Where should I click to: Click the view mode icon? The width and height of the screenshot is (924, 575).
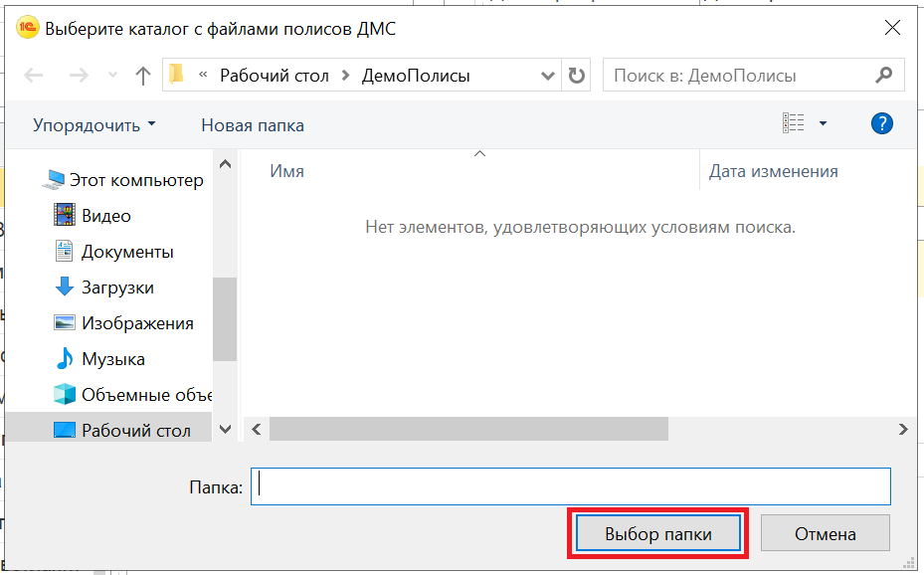click(x=793, y=124)
